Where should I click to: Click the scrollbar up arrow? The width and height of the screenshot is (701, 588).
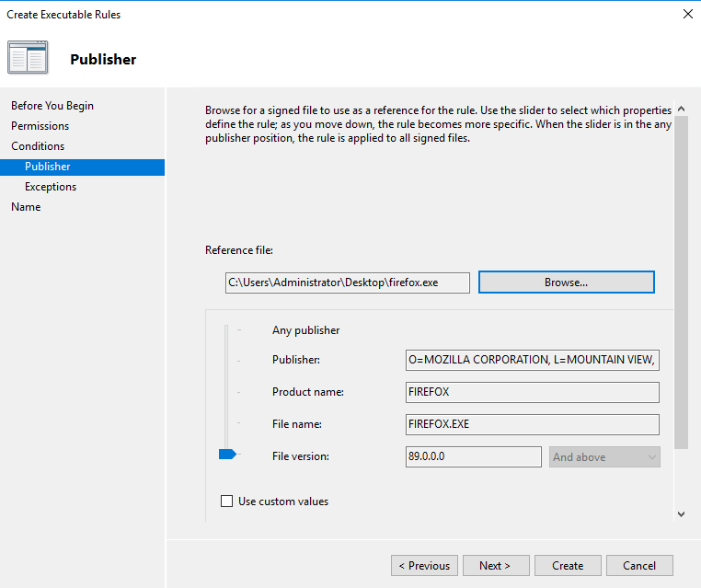681,109
